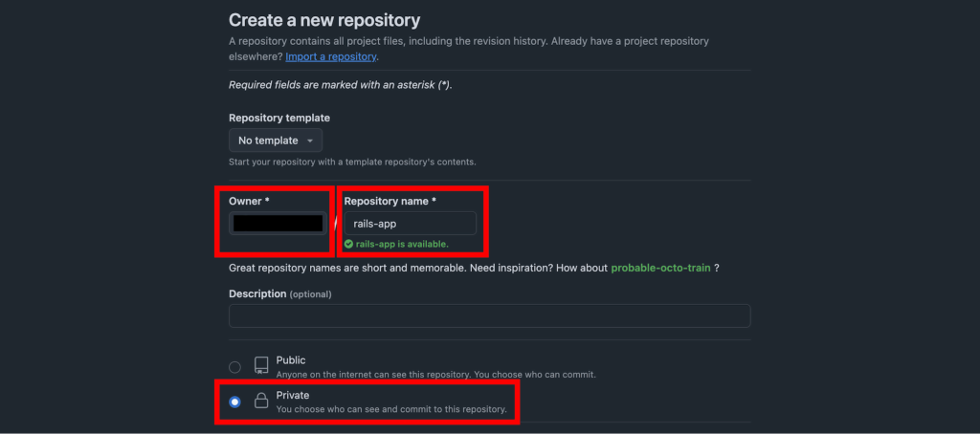Click into the Description text field
Image resolution: width=980 pixels, height=434 pixels.
pyautogui.click(x=489, y=316)
